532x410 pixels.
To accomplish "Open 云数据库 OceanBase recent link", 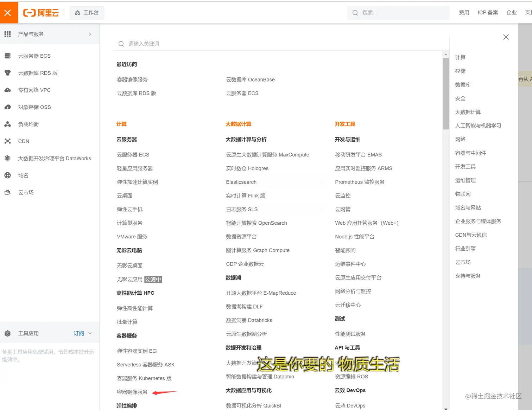I will click(x=250, y=80).
